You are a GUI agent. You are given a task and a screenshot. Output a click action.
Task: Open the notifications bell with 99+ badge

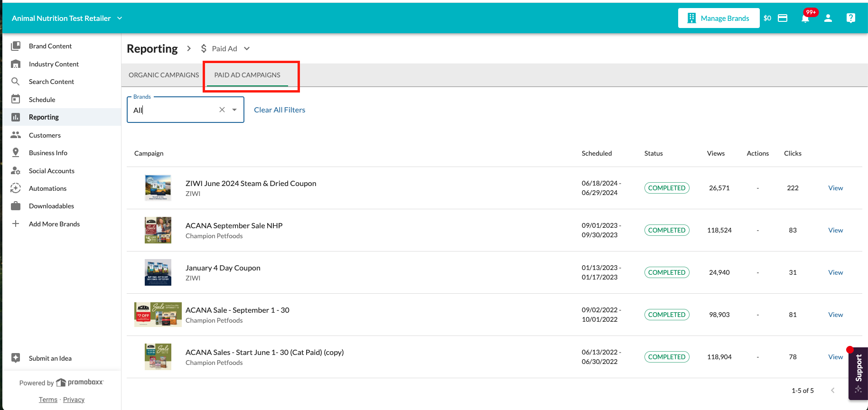point(805,18)
